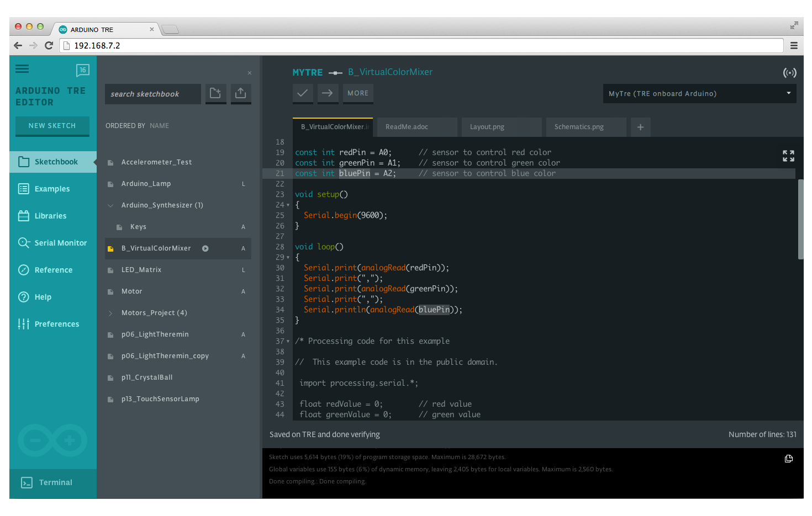
Task: Click the wireless signal icon
Action: pos(790,73)
